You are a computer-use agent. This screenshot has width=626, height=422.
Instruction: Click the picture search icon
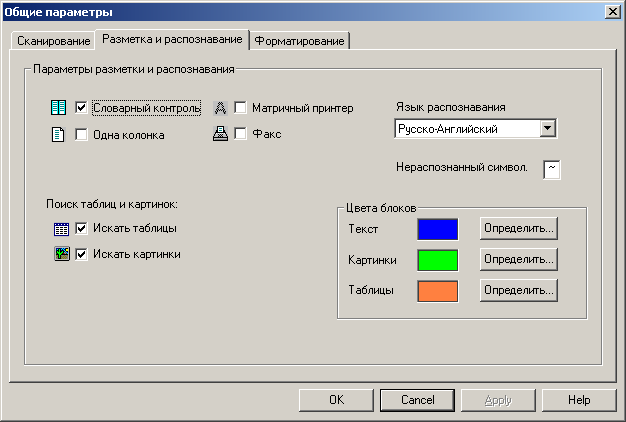coord(62,254)
